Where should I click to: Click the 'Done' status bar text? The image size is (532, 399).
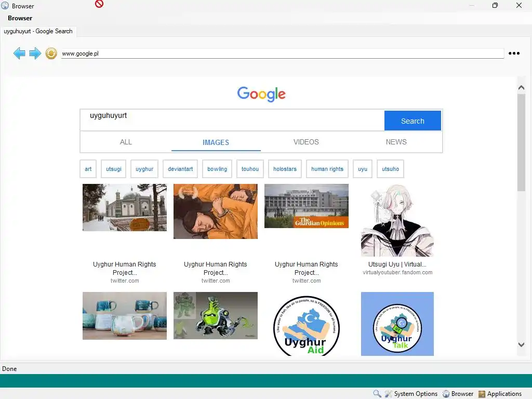click(x=9, y=369)
